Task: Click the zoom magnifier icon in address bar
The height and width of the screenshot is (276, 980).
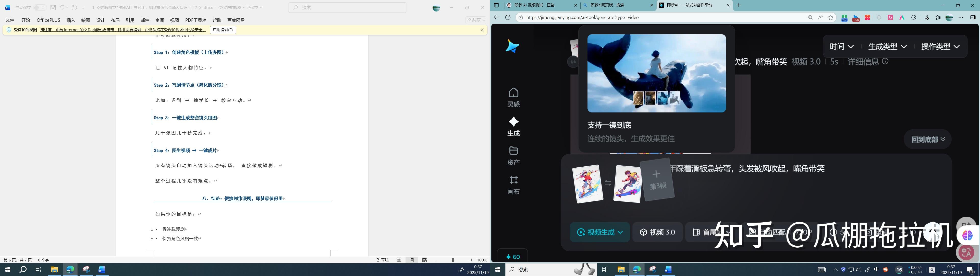Action: 810,17
